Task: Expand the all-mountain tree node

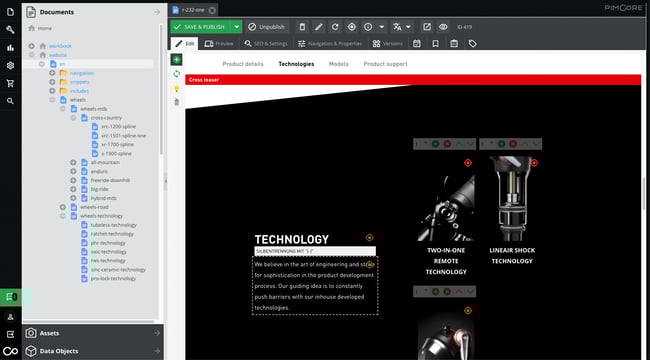Action: coord(73,163)
